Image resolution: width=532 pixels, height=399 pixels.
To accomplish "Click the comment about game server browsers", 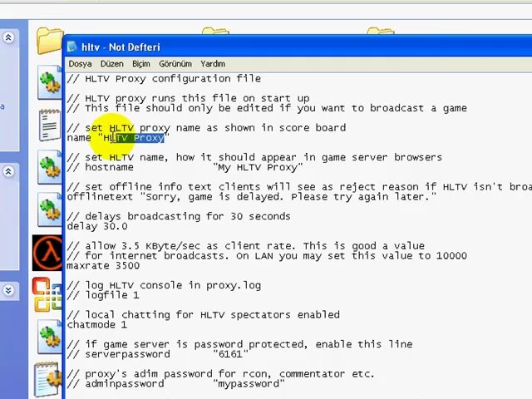I will coord(254,157).
